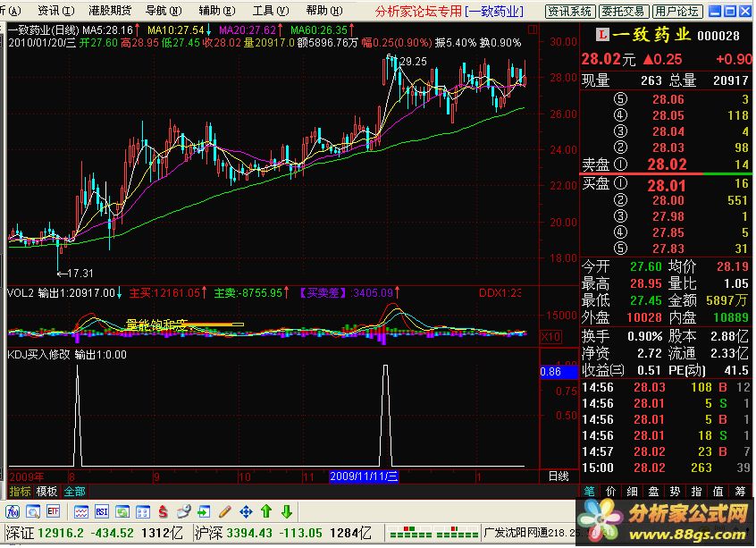Click the 17.31 low price label

click(x=80, y=273)
